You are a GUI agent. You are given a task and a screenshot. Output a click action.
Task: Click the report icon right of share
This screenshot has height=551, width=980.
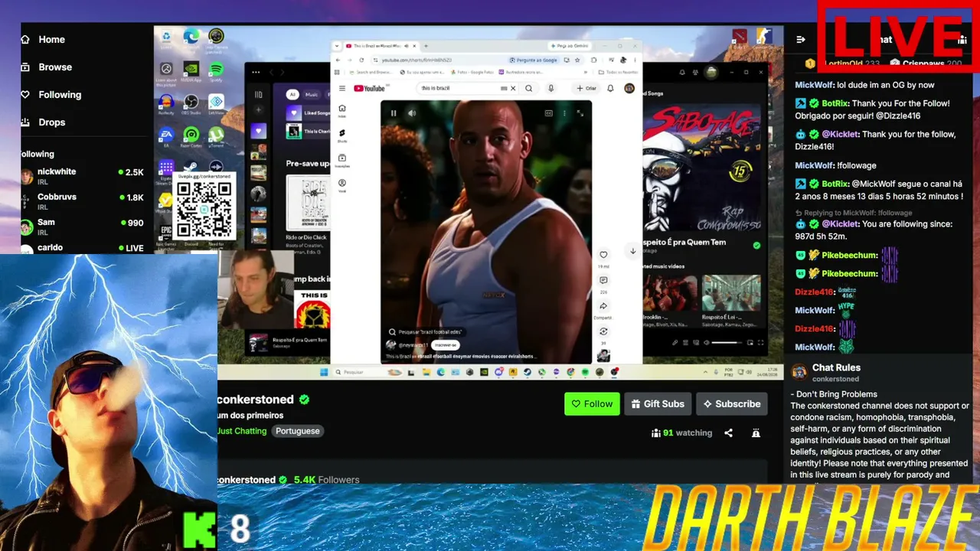click(756, 433)
